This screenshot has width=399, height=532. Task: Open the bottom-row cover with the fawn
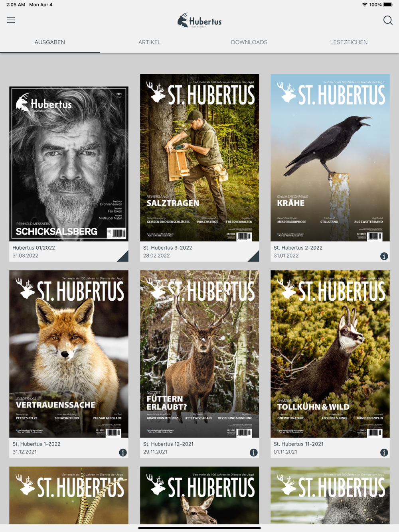(x=199, y=495)
